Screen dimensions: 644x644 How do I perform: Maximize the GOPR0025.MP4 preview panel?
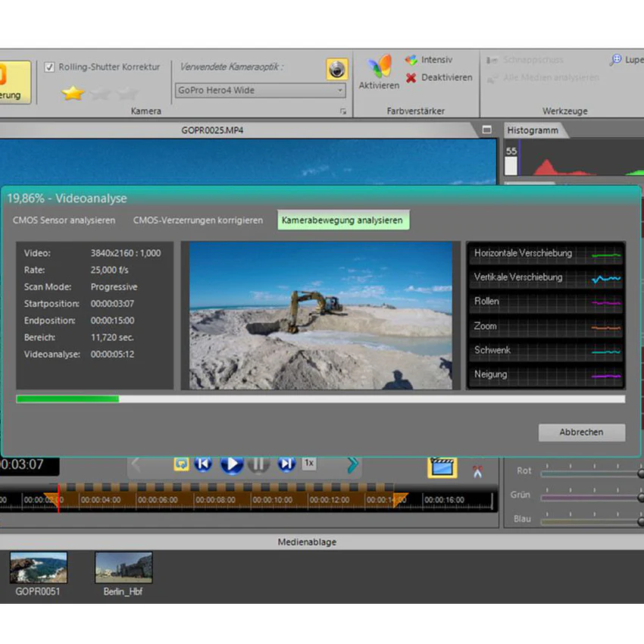[486, 130]
